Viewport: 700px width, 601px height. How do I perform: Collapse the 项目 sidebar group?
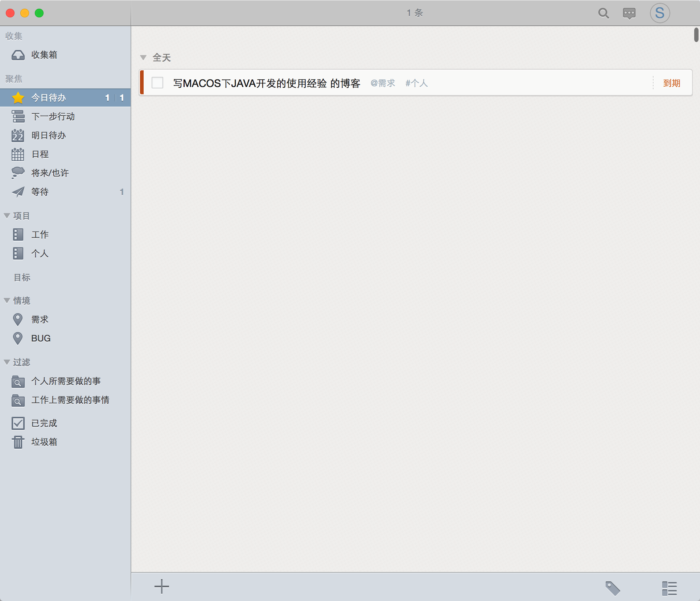7,216
